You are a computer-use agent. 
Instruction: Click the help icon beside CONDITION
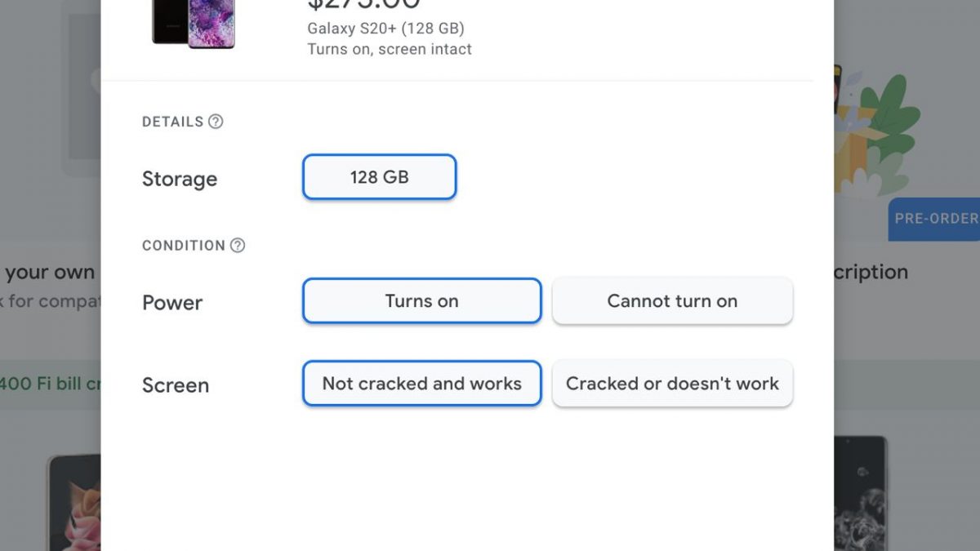pos(238,245)
